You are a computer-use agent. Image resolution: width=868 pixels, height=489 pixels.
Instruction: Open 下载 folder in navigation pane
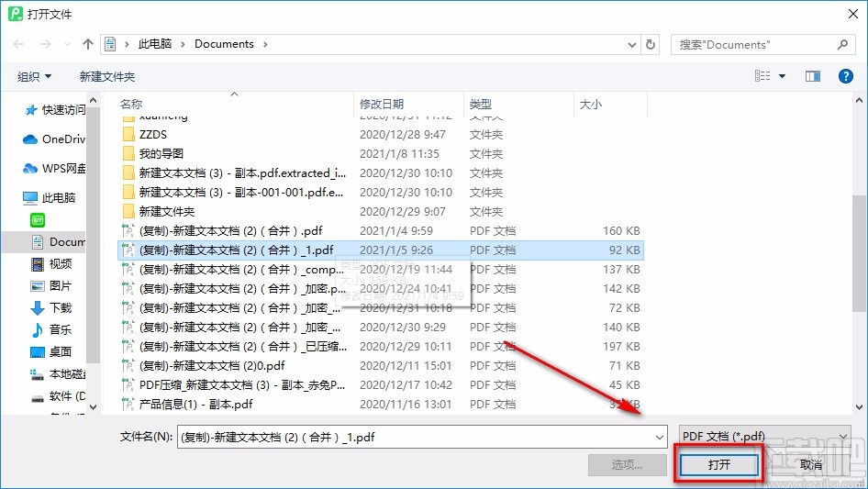click(51, 308)
